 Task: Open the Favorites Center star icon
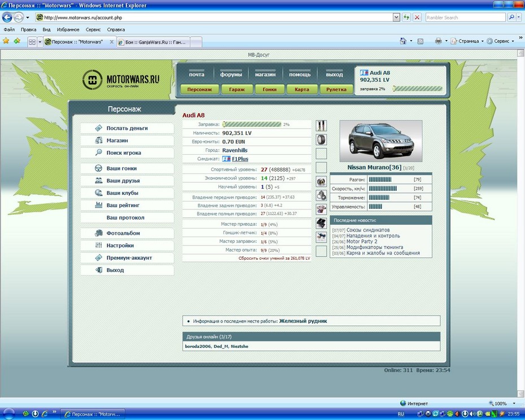pyautogui.click(x=6, y=41)
